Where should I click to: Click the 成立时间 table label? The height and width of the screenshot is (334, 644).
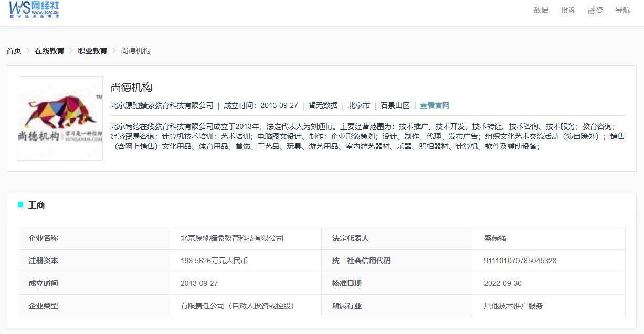click(x=43, y=283)
